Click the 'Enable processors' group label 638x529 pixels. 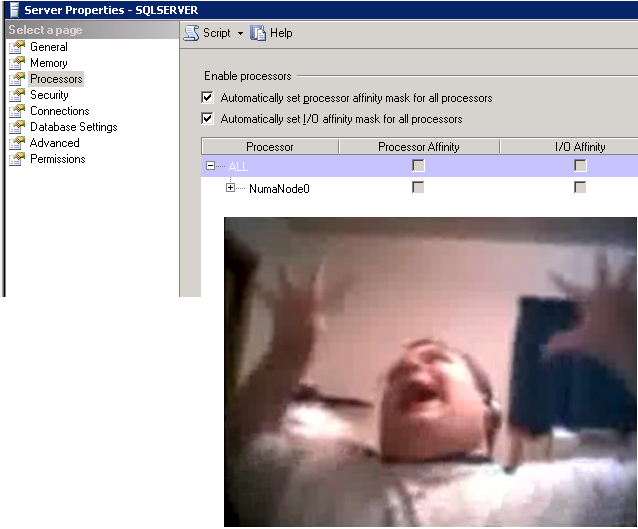coord(248,76)
